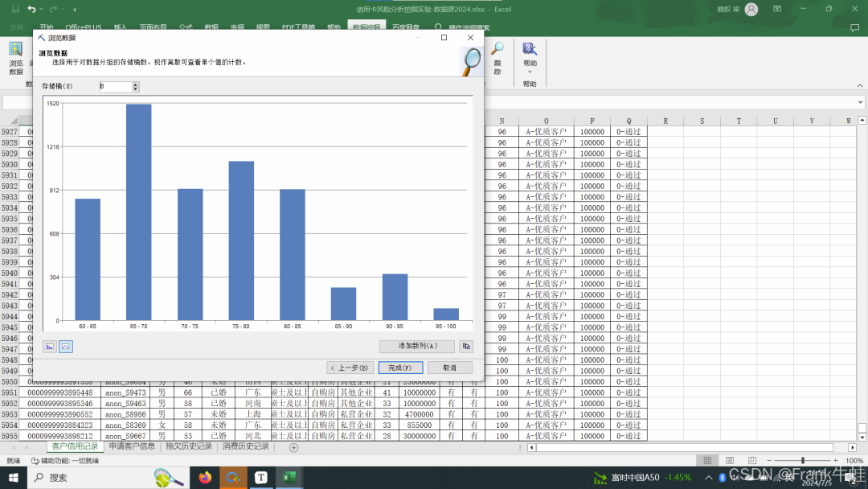This screenshot has width=868, height=489.
Task: Add a new worksheet with plus icon
Action: [x=293, y=447]
